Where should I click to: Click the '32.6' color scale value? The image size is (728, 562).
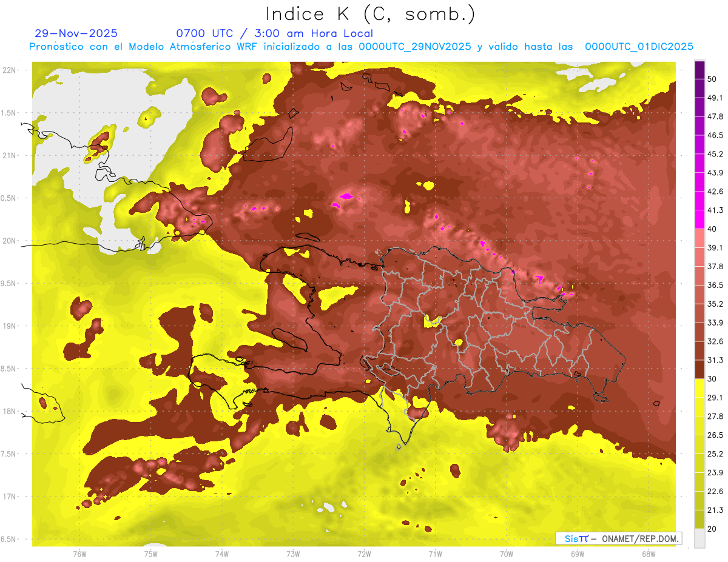tap(715, 341)
